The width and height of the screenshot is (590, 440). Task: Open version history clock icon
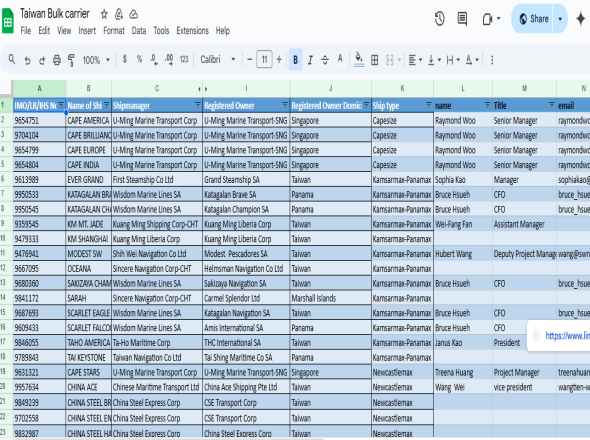point(439,18)
